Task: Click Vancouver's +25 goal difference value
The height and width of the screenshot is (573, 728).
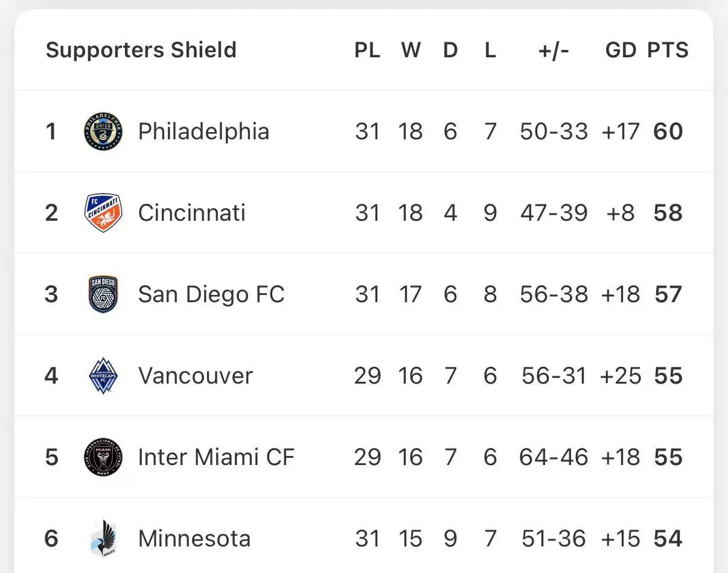Action: click(621, 376)
